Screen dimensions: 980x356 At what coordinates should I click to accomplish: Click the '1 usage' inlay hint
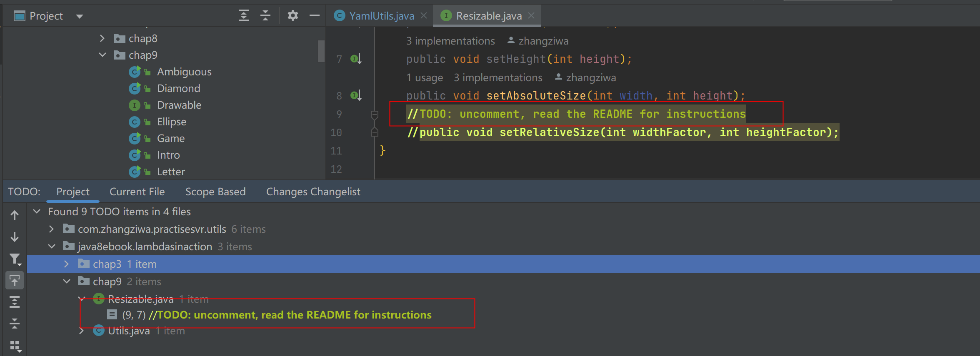pyautogui.click(x=425, y=77)
